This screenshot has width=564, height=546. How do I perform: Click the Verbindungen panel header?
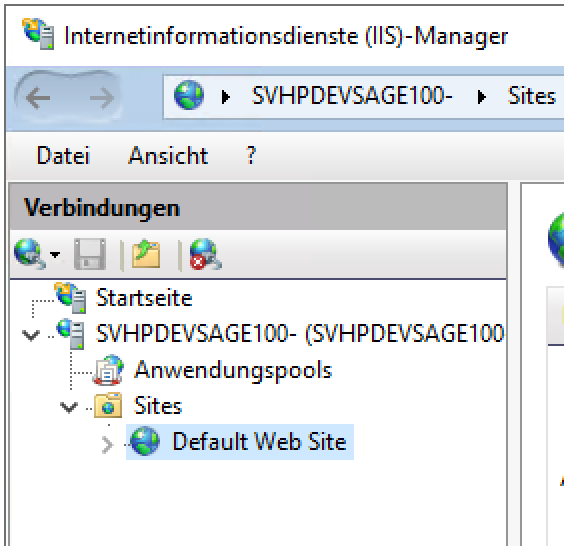pos(258,208)
